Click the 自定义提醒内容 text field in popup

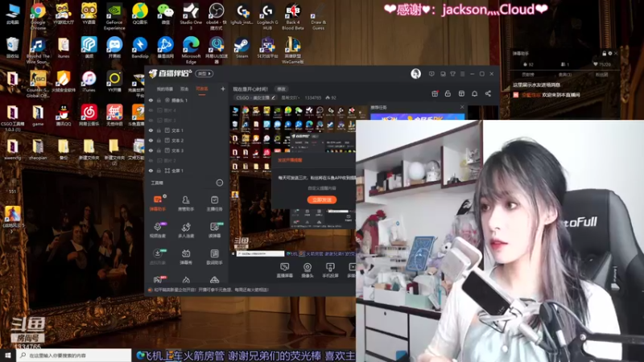pyautogui.click(x=322, y=188)
